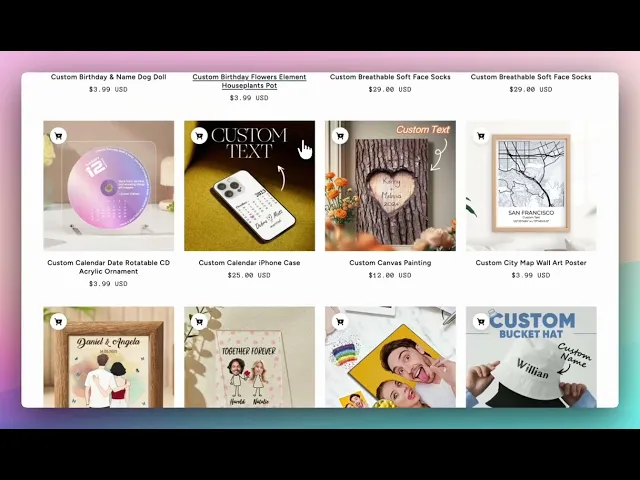Open Custom Calendar iPhone Case title
The height and width of the screenshot is (480, 640).
click(249, 263)
